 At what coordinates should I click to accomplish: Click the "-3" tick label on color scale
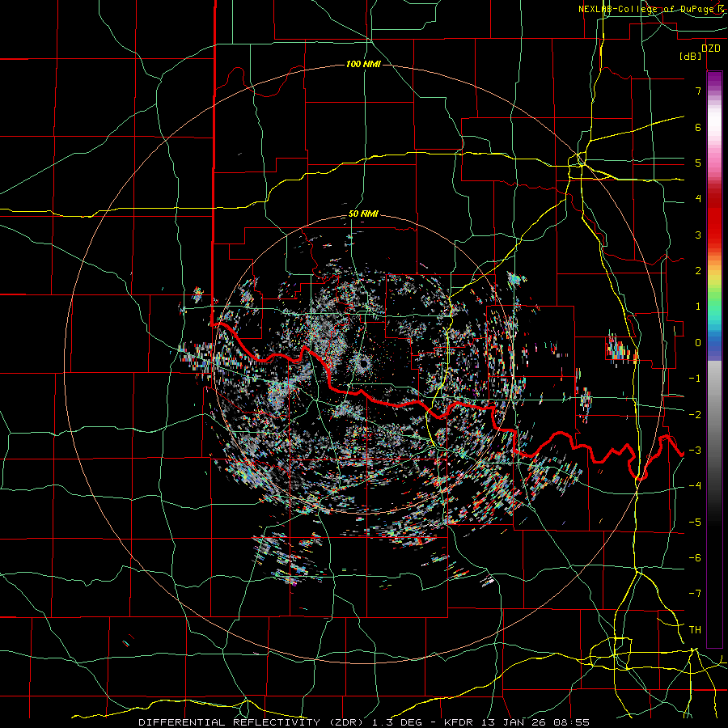[695, 451]
